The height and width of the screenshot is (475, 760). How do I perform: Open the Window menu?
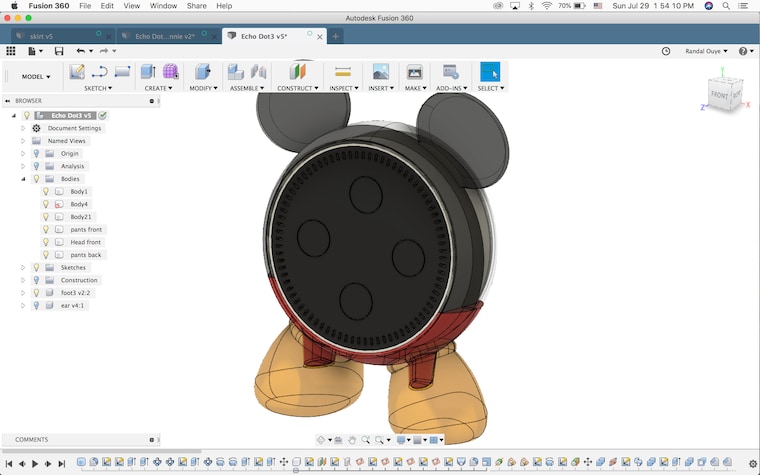point(163,6)
